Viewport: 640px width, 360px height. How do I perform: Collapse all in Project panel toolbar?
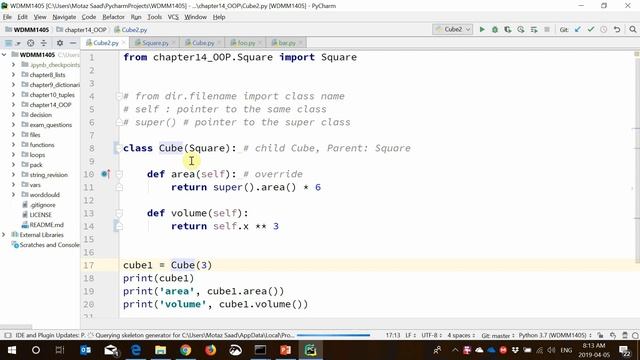tap(44, 43)
